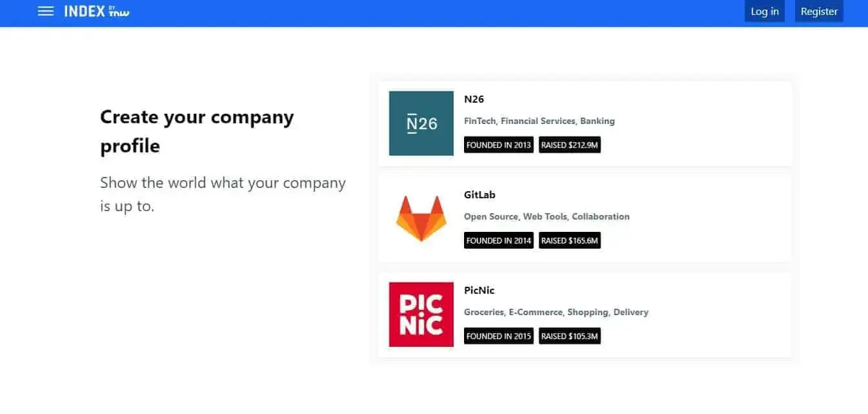Click PicNic 'Founded in 2015' badge
Viewport: 868px width, 414px height.
pyautogui.click(x=498, y=336)
